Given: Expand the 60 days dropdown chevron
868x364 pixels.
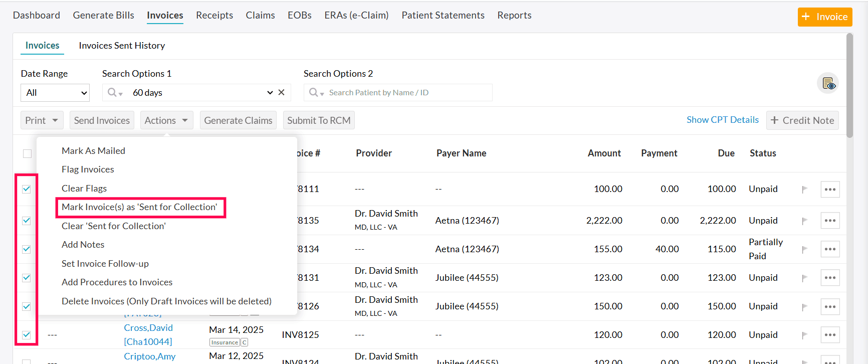Looking at the screenshot, I should pos(270,92).
